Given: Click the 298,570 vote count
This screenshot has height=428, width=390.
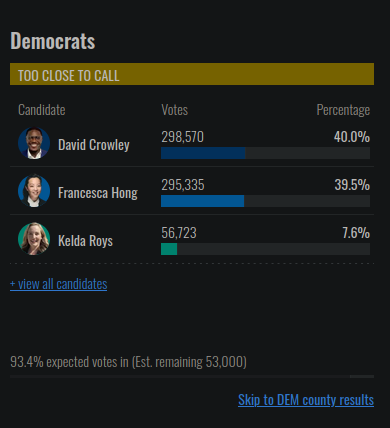Looking at the screenshot, I should (x=182, y=137).
